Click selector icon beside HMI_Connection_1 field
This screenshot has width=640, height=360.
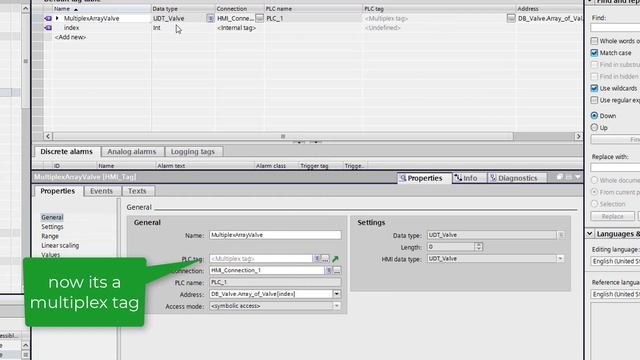(329, 271)
